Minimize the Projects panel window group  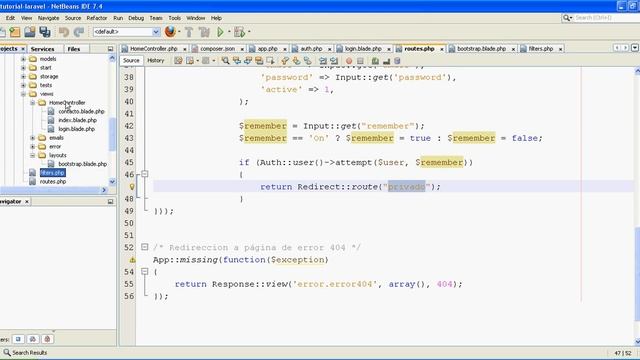point(110,49)
